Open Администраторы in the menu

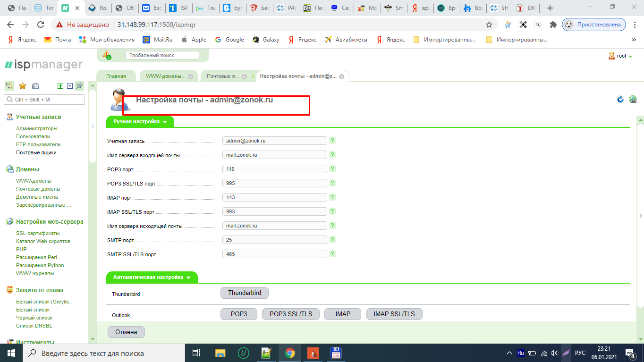tap(37, 128)
